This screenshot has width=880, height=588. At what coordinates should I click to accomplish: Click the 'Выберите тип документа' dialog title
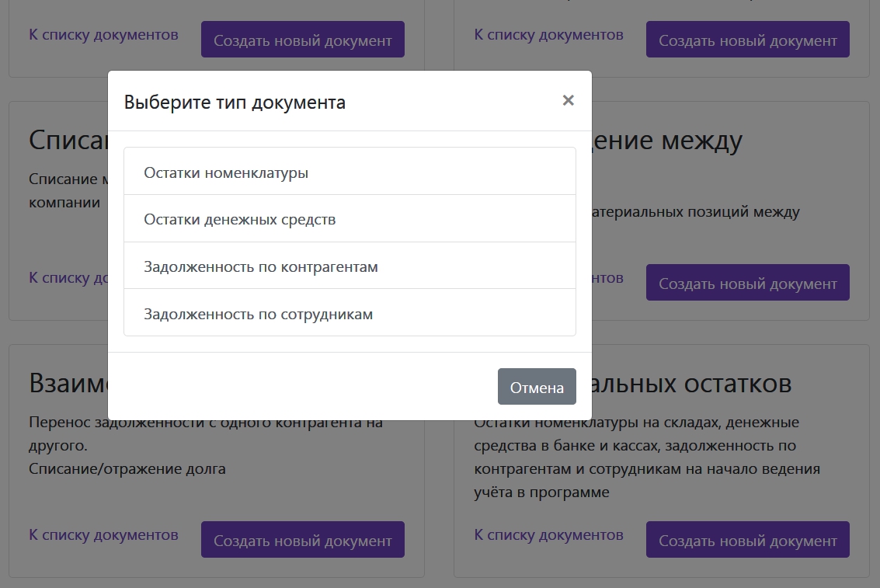[235, 103]
